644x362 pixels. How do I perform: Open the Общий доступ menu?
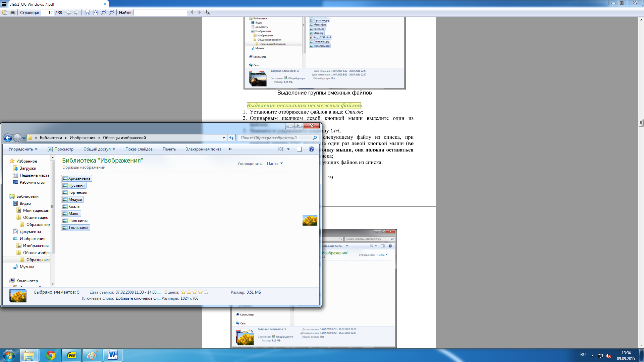coord(99,149)
